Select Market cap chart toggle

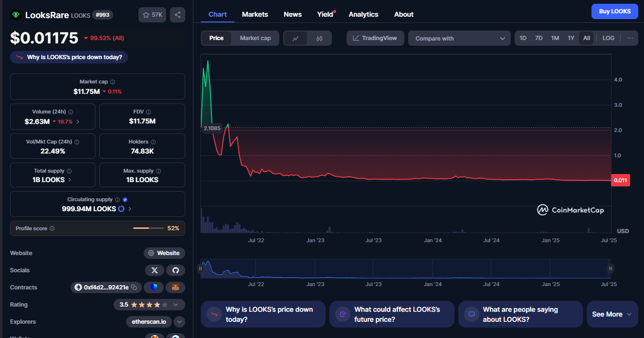click(x=255, y=38)
